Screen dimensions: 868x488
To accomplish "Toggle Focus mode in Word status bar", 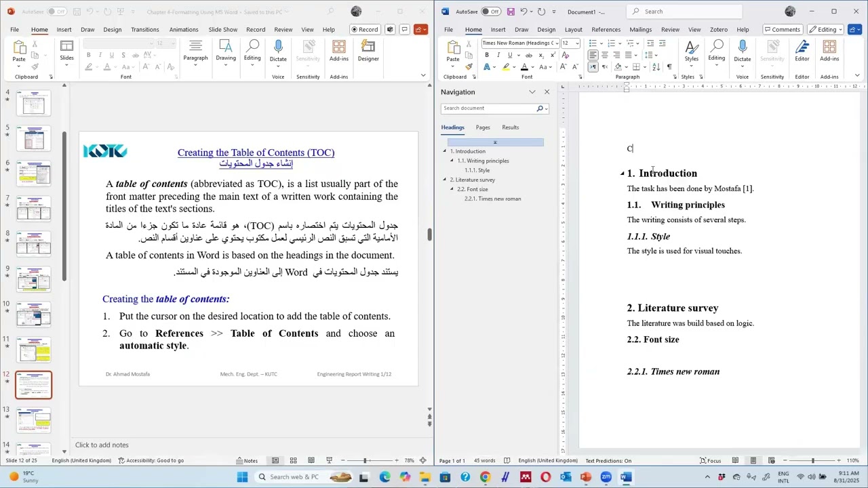I will tap(710, 461).
